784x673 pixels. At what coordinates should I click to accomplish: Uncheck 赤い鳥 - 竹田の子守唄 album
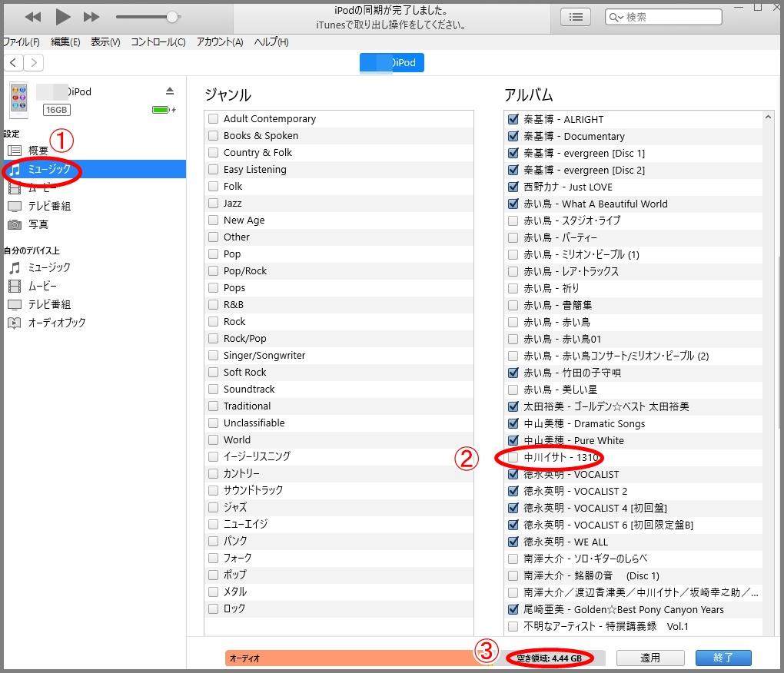coord(513,373)
